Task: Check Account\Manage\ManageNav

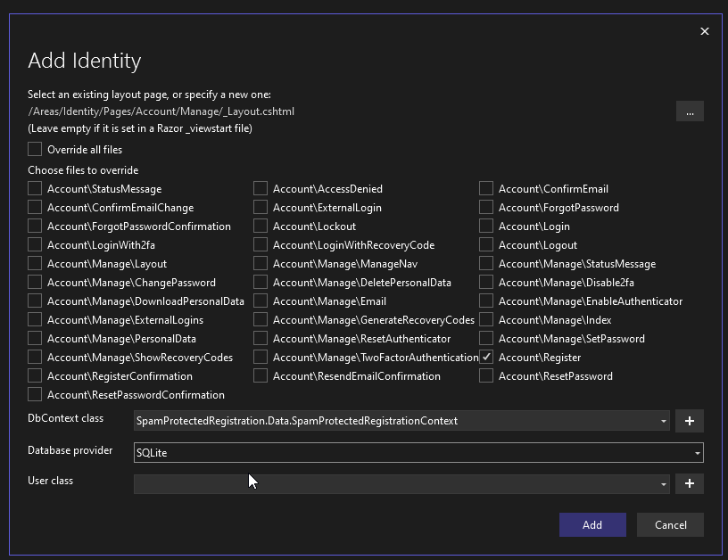Action: (261, 264)
